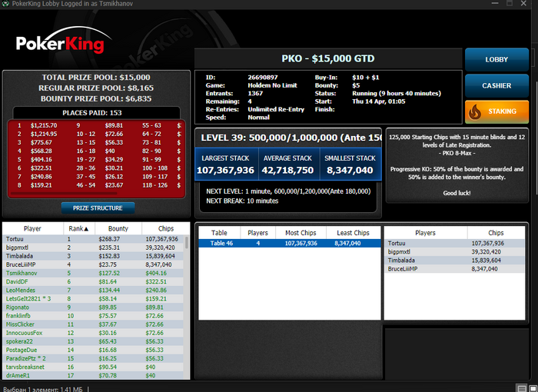Select franklinfb row at rank 10
This screenshot has height=392, width=538.
pyautogui.click(x=94, y=316)
